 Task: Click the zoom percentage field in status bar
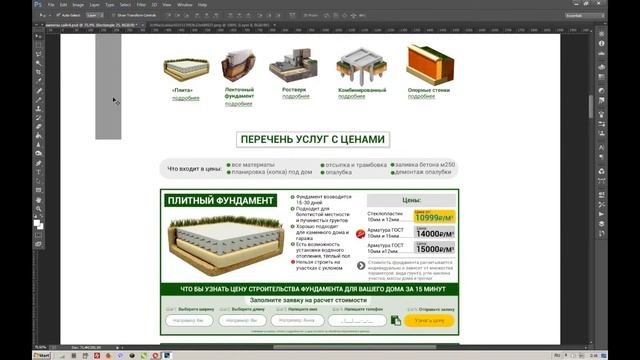[x=41, y=348]
